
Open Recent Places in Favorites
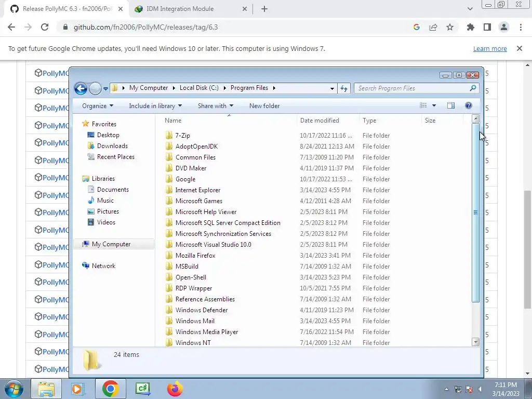[116, 157]
